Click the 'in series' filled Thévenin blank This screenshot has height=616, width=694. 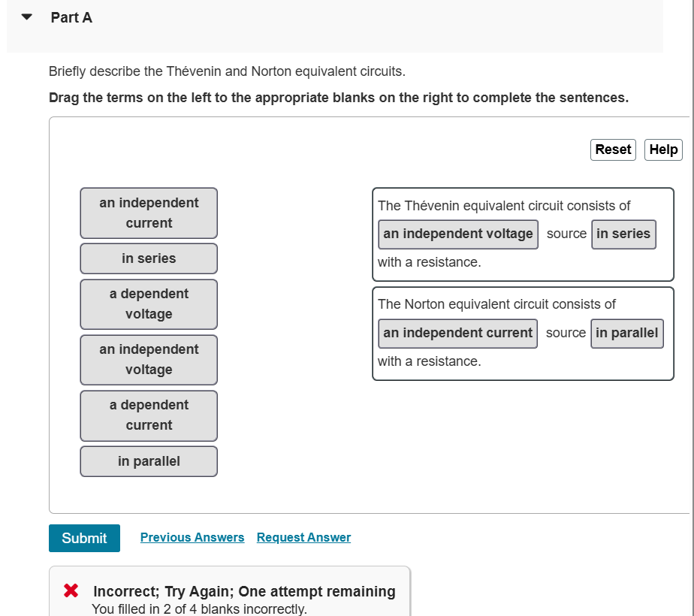coord(623,234)
